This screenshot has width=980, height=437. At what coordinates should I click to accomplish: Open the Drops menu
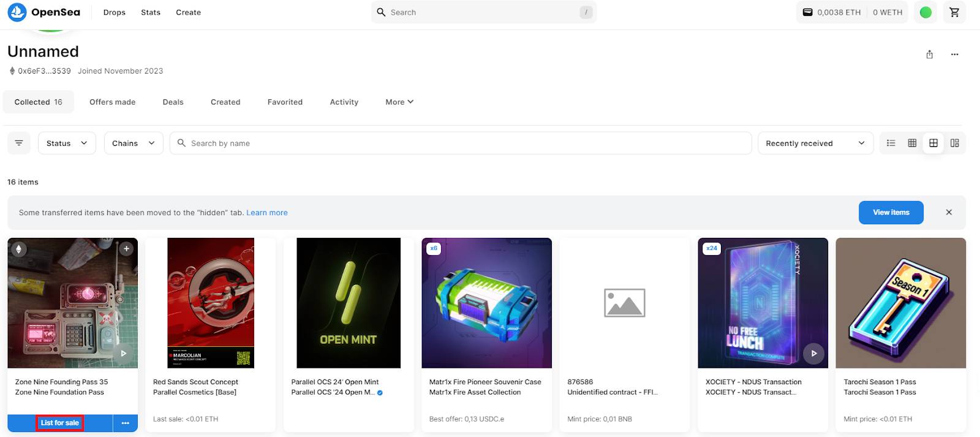(x=115, y=12)
